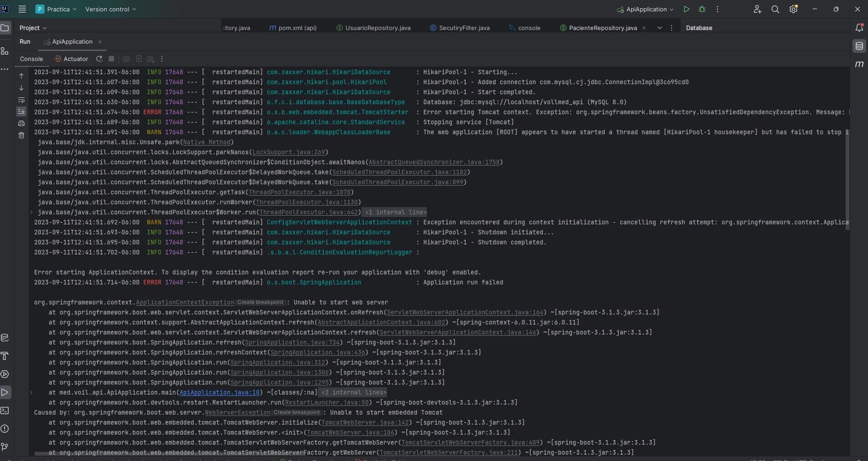Screen dimensions: 868x461
Task: Open IDE settings gear
Action: point(793,9)
